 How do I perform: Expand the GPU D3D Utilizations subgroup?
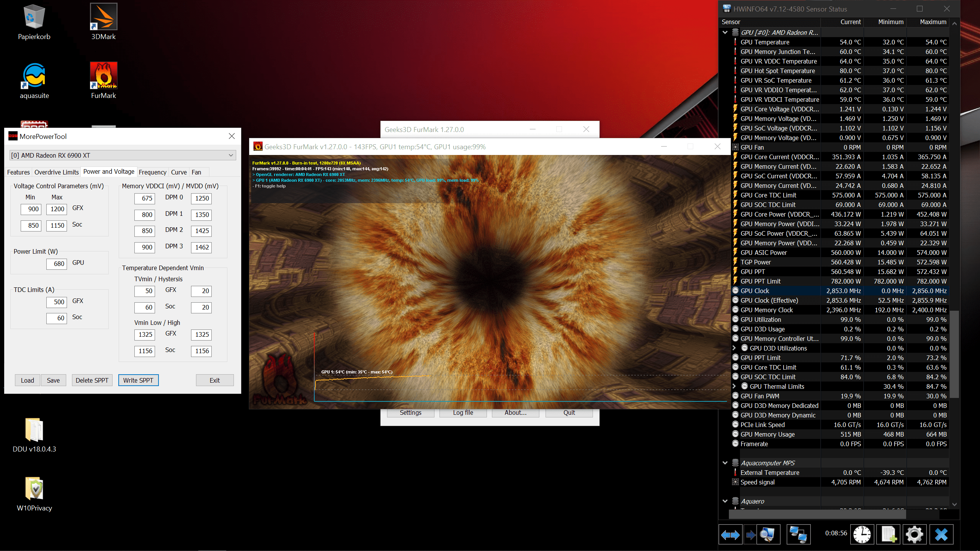(734, 348)
